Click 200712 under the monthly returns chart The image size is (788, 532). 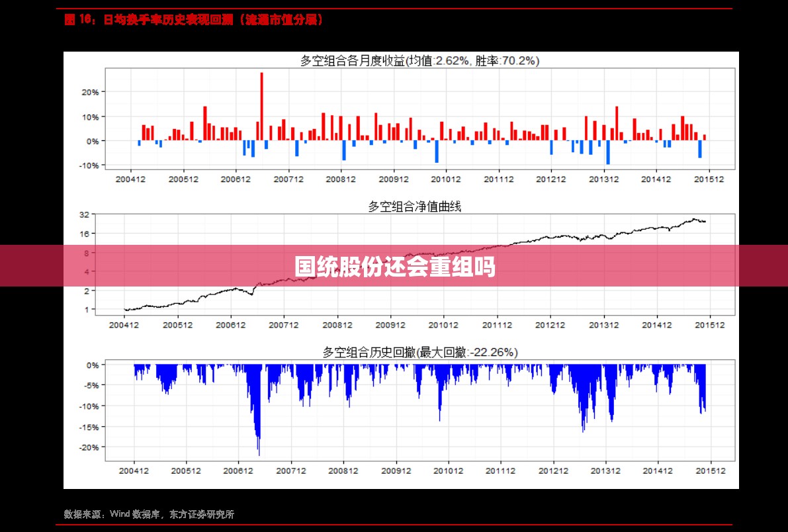click(288, 179)
